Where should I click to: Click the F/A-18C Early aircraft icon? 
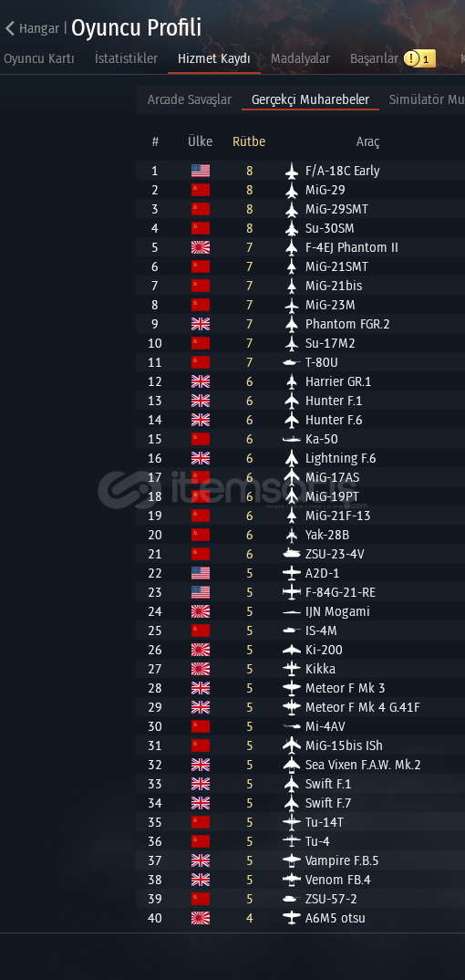coord(292,171)
